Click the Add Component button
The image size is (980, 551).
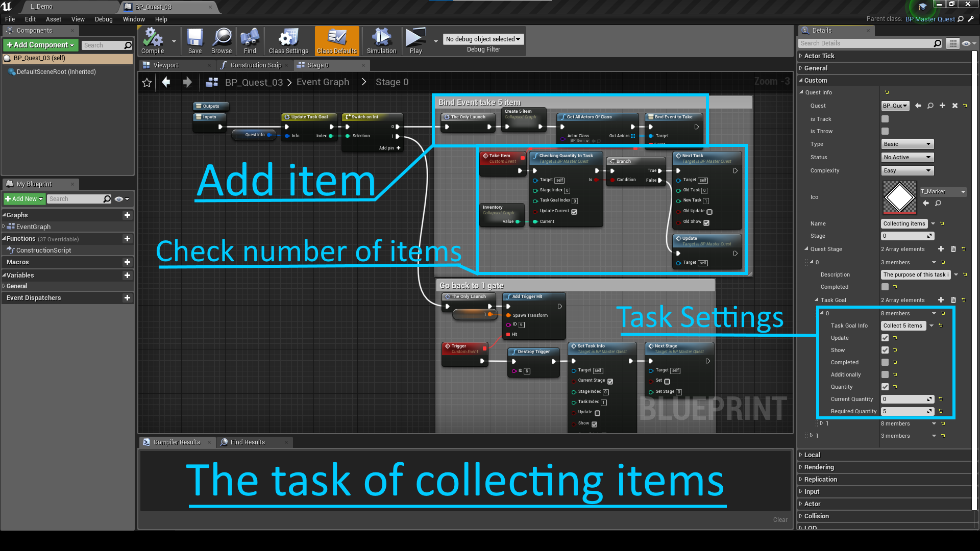[41, 45]
